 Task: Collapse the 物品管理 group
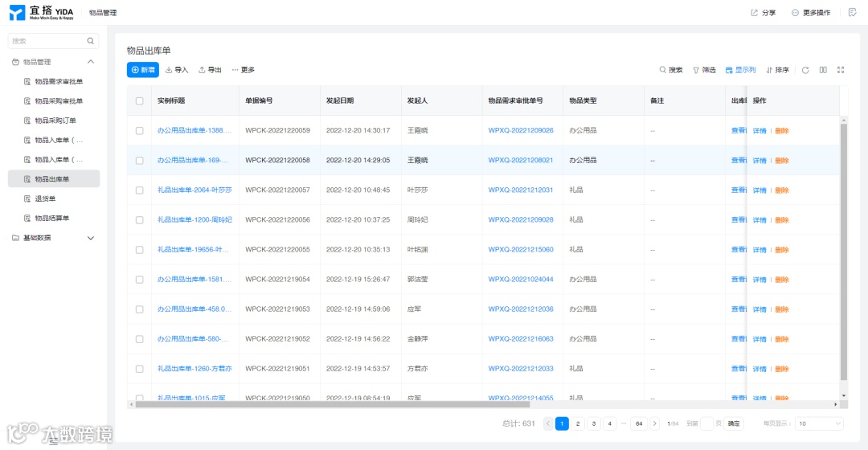pyautogui.click(x=91, y=62)
